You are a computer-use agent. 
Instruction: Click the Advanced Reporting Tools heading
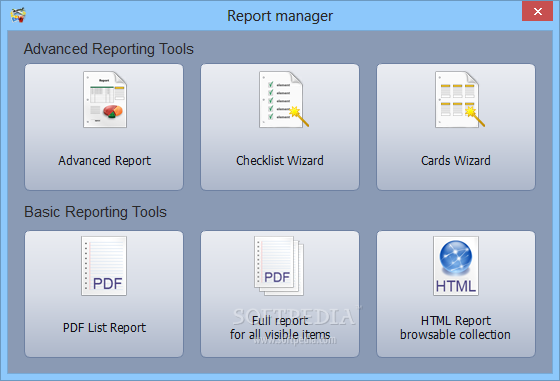coord(109,49)
